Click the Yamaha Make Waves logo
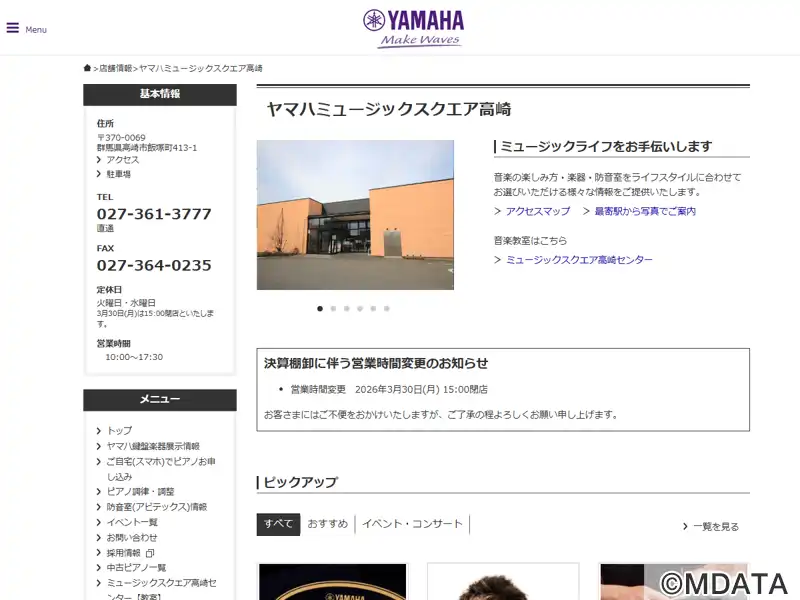This screenshot has height=600, width=800. (413, 29)
